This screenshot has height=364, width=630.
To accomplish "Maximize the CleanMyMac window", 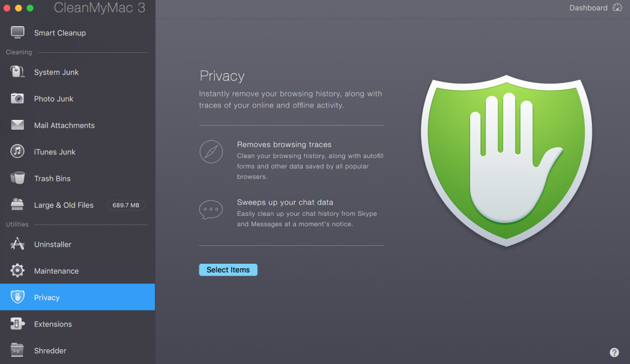I will point(30,7).
